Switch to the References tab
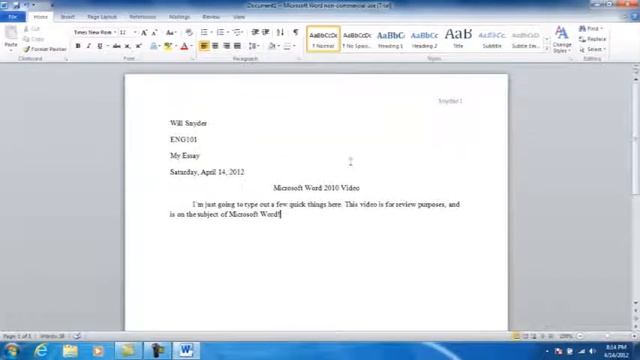 (142, 17)
